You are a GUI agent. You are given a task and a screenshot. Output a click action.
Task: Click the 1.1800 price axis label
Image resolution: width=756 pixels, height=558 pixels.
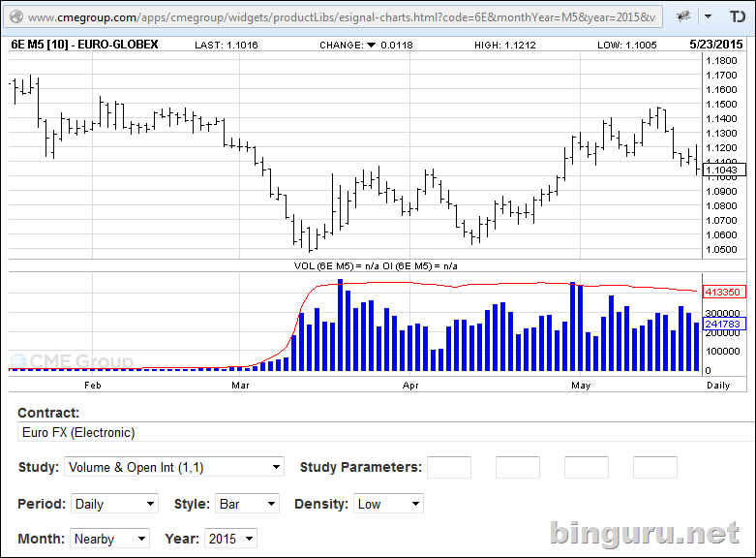[x=721, y=61]
